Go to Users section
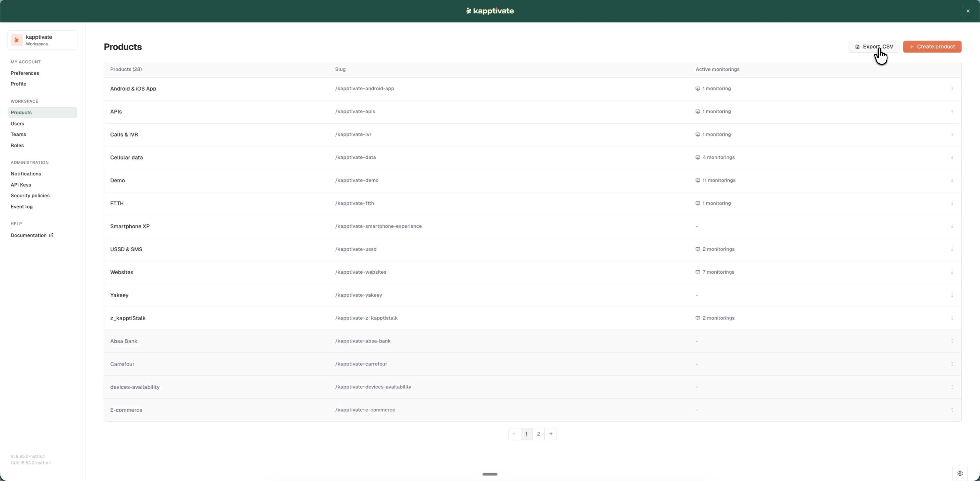 (18, 124)
